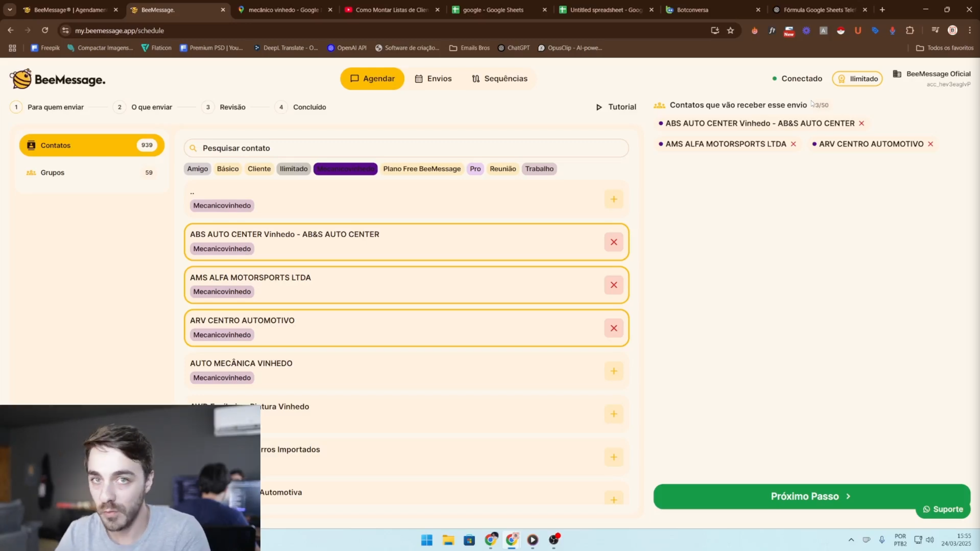The height and width of the screenshot is (551, 980).
Task: Toggle the Mecanicovinhedo purple tag filter
Action: pyautogui.click(x=345, y=169)
